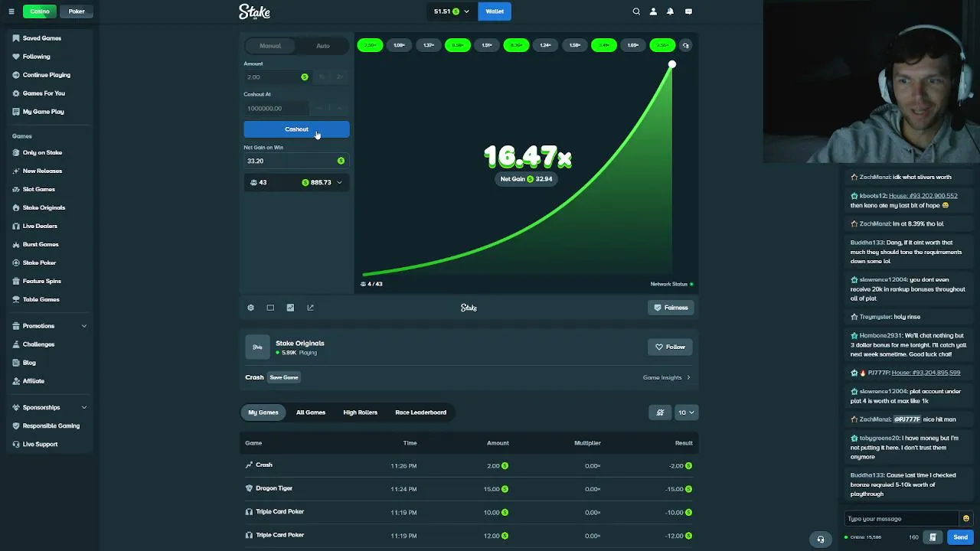Decrease the Cashout At value
This screenshot has width=980, height=551.
(320, 109)
